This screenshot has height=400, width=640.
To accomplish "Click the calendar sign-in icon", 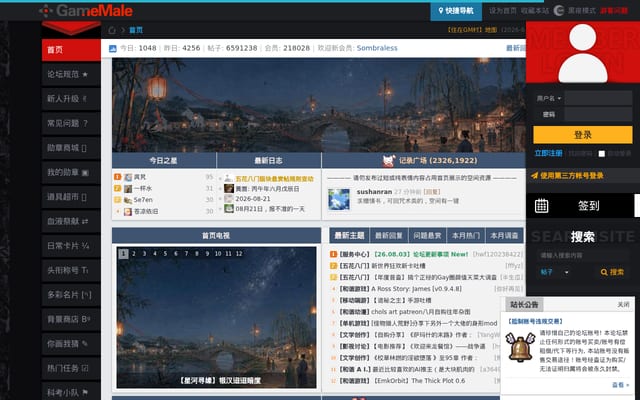I will pyautogui.click(x=541, y=206).
